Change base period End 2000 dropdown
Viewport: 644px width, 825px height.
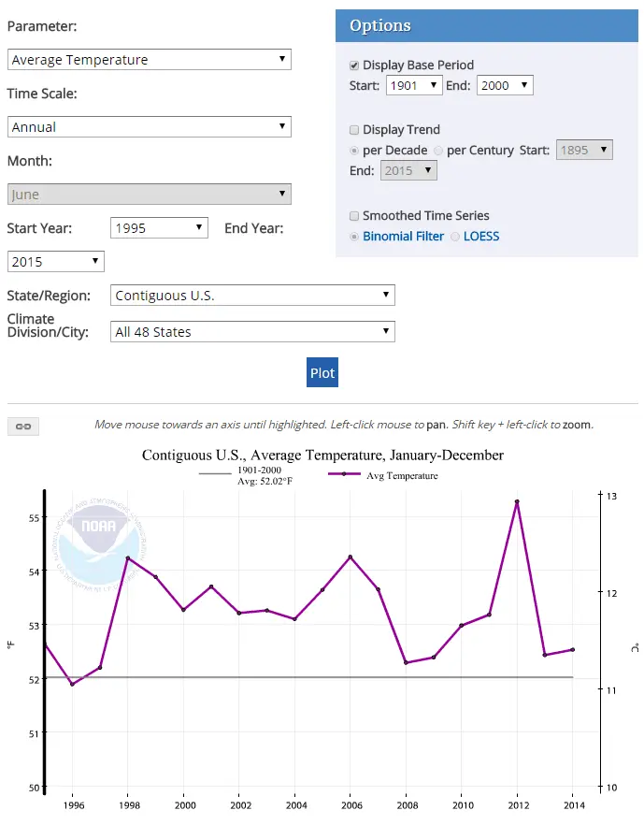pyautogui.click(x=505, y=86)
